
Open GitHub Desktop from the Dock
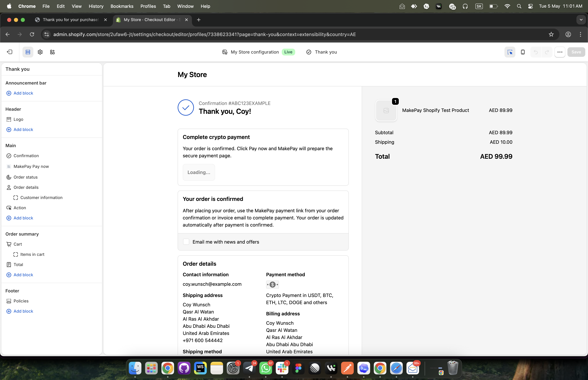click(184, 368)
